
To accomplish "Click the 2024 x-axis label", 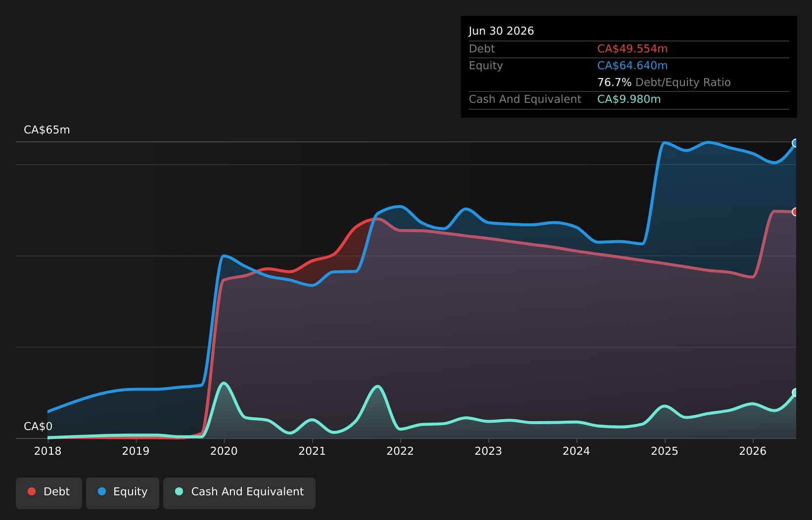I will [577, 451].
